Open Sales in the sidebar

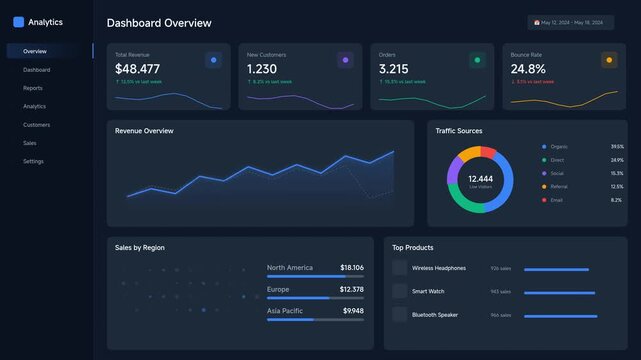click(x=29, y=143)
